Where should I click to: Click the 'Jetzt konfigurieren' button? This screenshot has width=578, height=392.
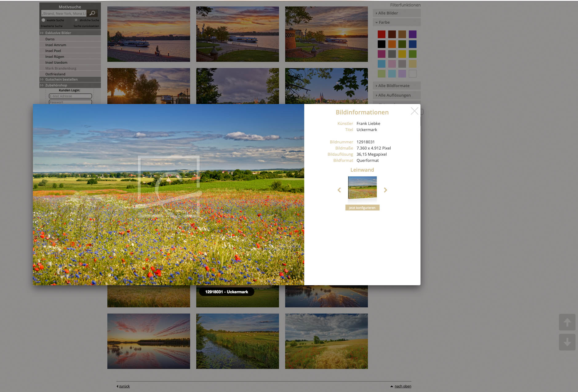362,208
